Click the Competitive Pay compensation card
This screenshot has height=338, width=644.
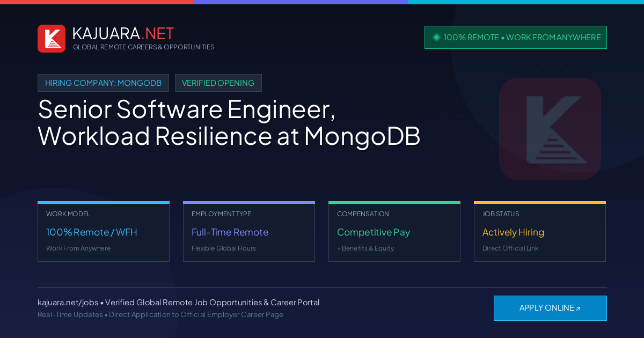pos(394,231)
